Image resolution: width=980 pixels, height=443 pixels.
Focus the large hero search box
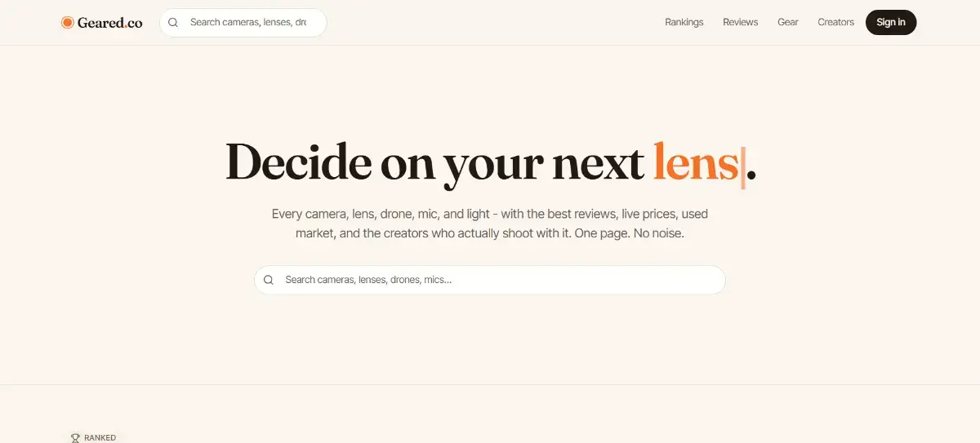tap(490, 280)
